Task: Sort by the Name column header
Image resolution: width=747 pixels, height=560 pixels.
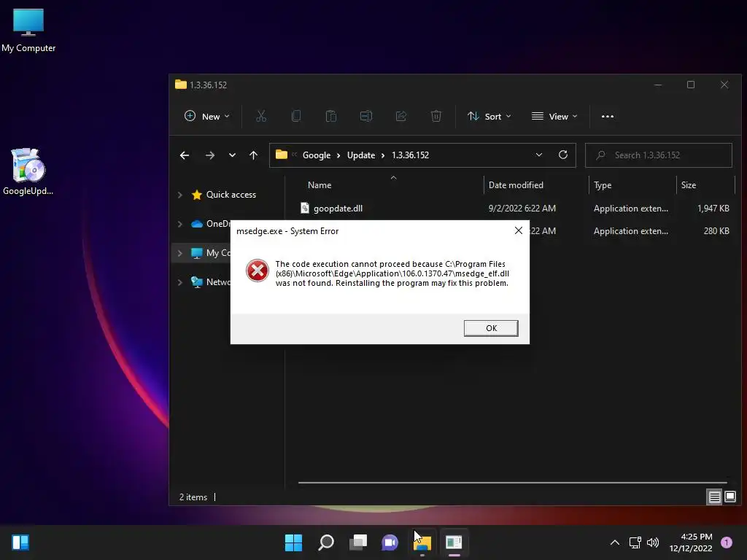Action: (x=320, y=184)
